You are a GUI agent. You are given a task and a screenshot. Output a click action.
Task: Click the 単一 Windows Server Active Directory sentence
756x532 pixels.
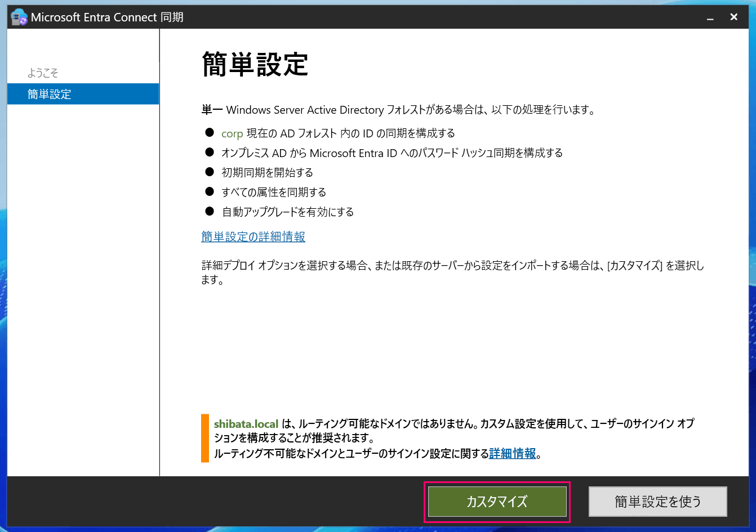click(398, 110)
